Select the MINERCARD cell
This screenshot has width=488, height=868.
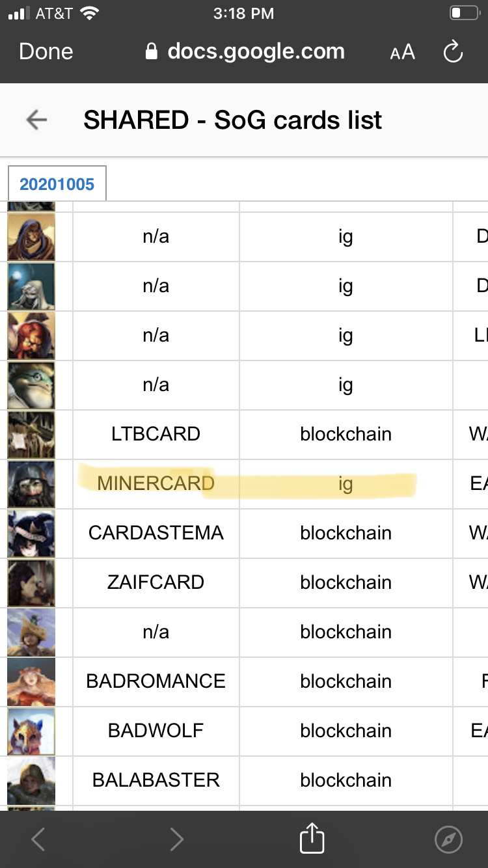[156, 483]
